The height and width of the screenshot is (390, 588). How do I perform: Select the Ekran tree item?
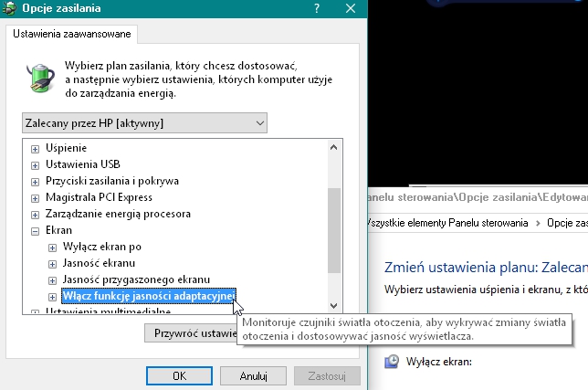tap(58, 230)
